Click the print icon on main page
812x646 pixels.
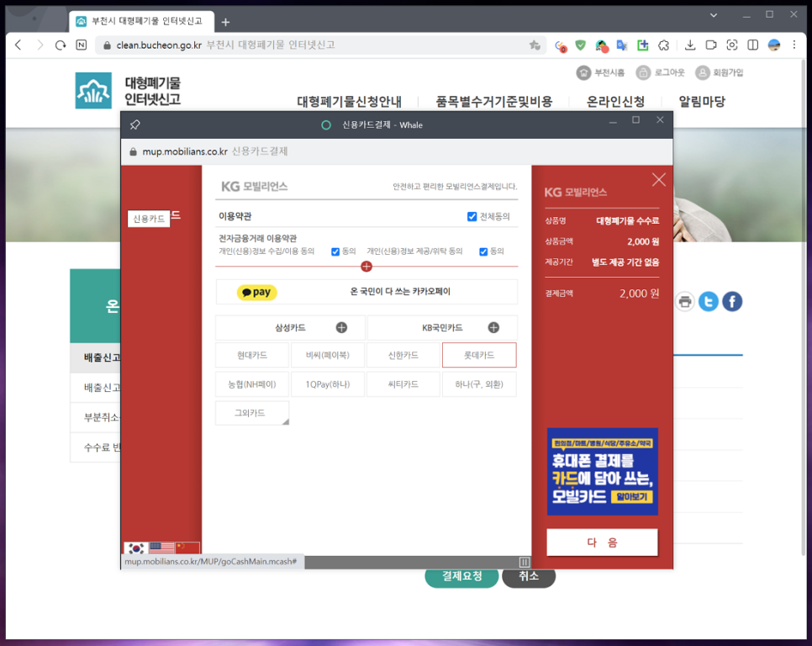pyautogui.click(x=684, y=301)
